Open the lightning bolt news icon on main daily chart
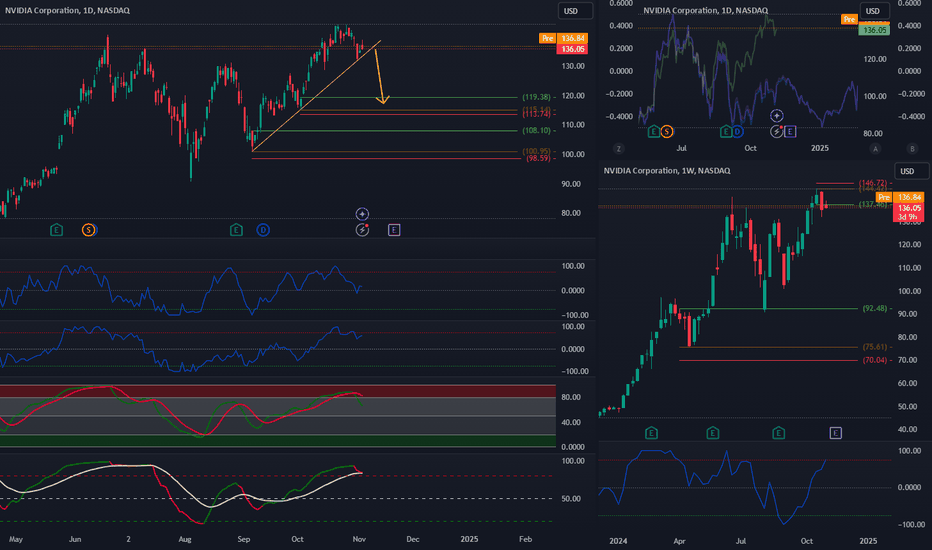 (362, 230)
